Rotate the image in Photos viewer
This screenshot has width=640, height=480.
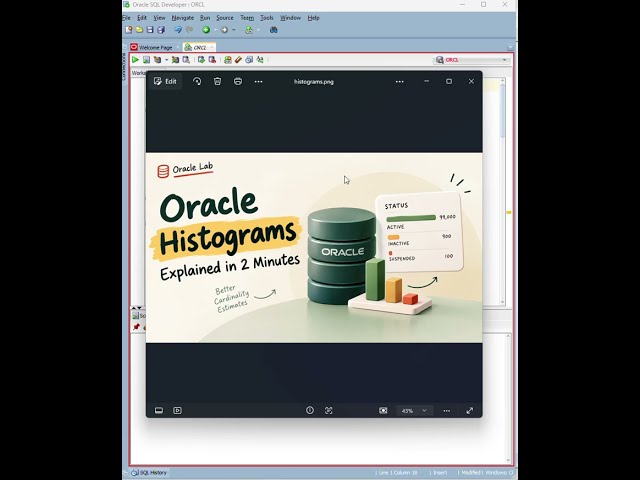pos(197,81)
